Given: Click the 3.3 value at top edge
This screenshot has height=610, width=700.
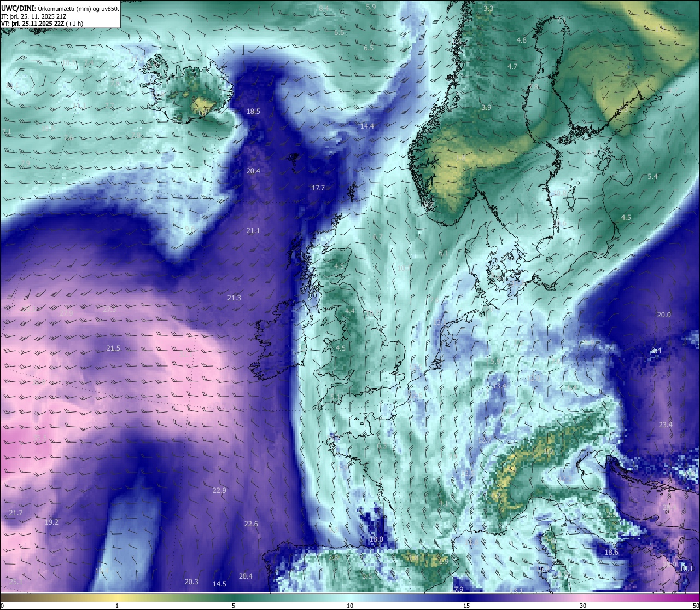Looking at the screenshot, I should [x=488, y=8].
